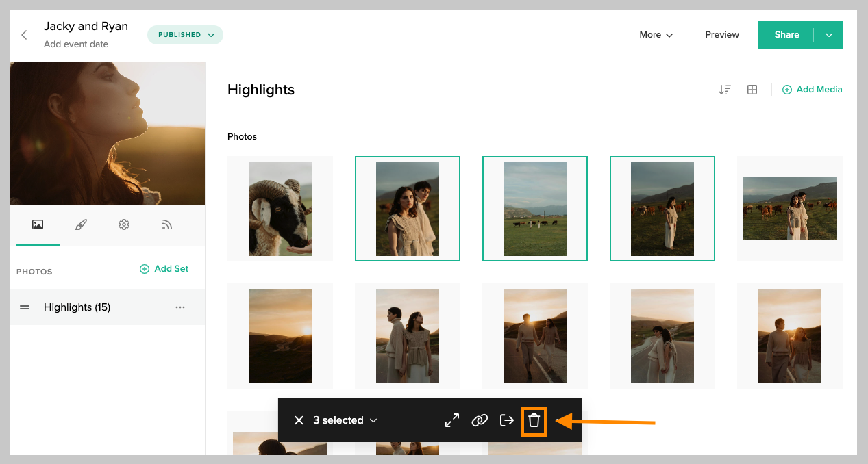Click the Jacky and Ryan title
868x464 pixels.
click(86, 27)
